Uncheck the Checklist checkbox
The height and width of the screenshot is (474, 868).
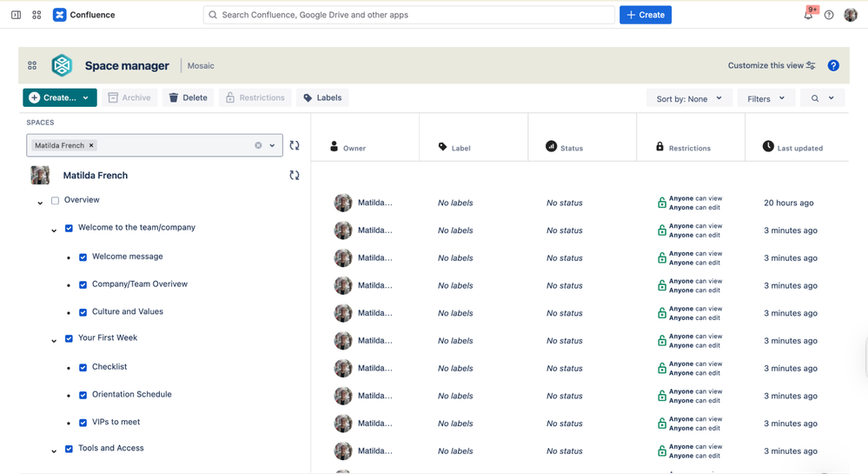point(83,368)
